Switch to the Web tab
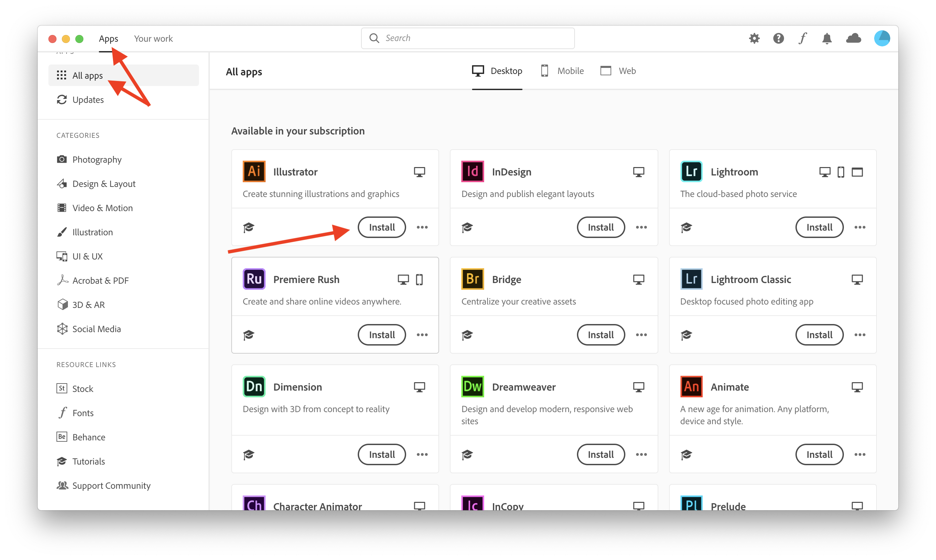This screenshot has width=936, height=560. (618, 71)
